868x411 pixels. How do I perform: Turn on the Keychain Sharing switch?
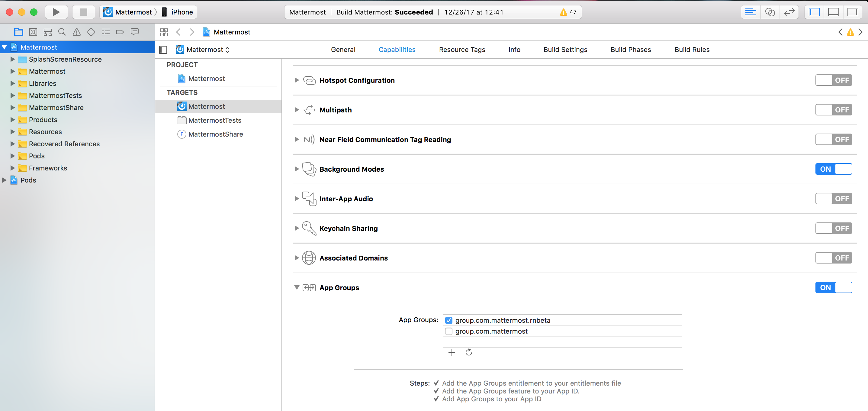tap(833, 228)
